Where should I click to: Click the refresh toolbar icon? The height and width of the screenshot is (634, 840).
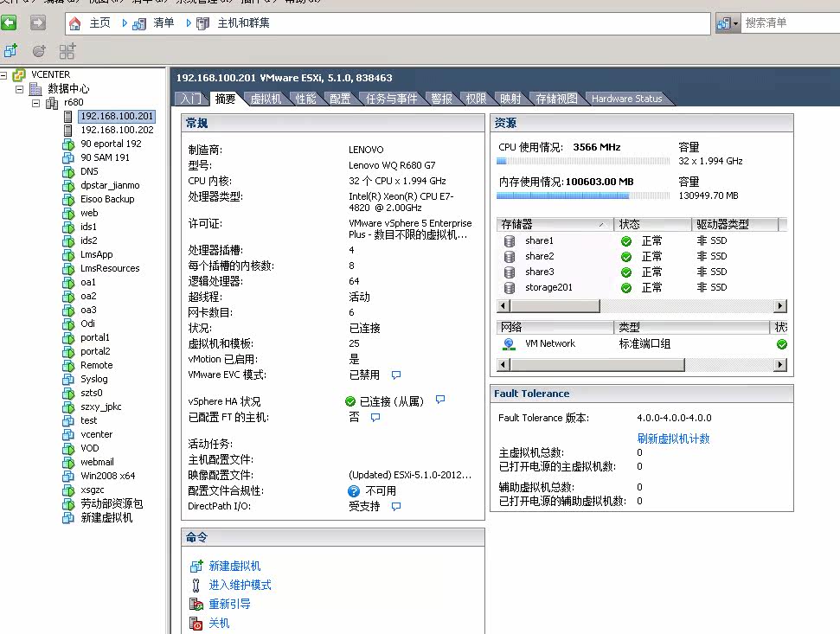(x=39, y=51)
